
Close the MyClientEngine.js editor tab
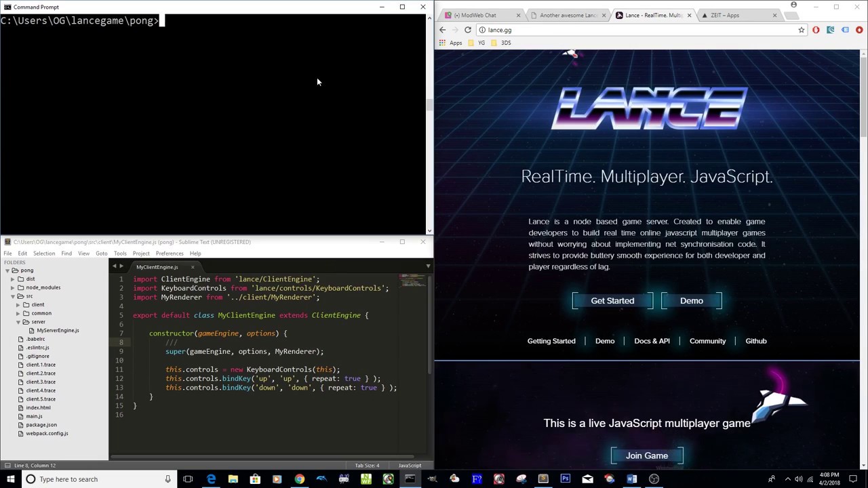(192, 267)
